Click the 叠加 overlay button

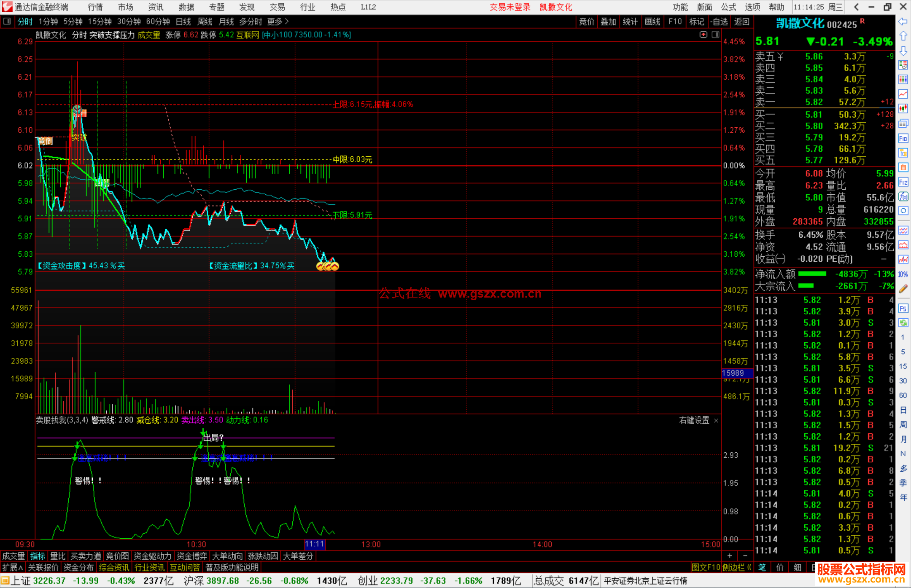[608, 21]
